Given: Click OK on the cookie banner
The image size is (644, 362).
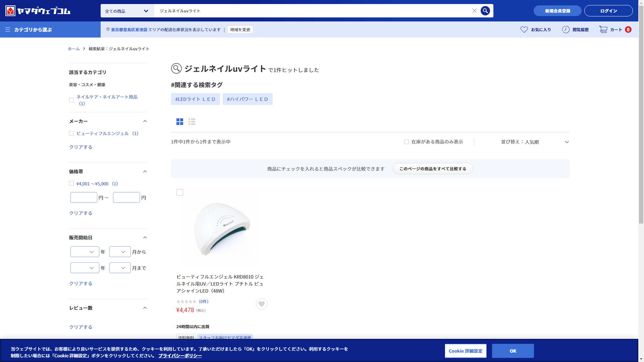Looking at the screenshot, I should 513,351.
